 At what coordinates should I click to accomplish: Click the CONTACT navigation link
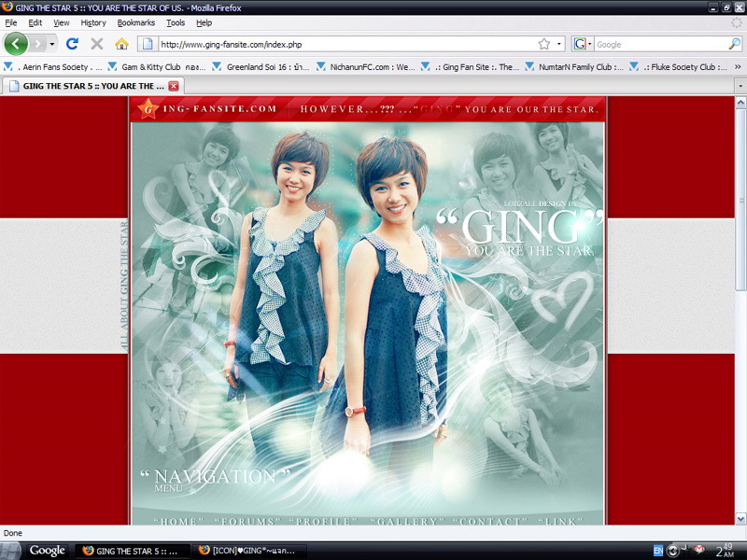click(x=490, y=521)
